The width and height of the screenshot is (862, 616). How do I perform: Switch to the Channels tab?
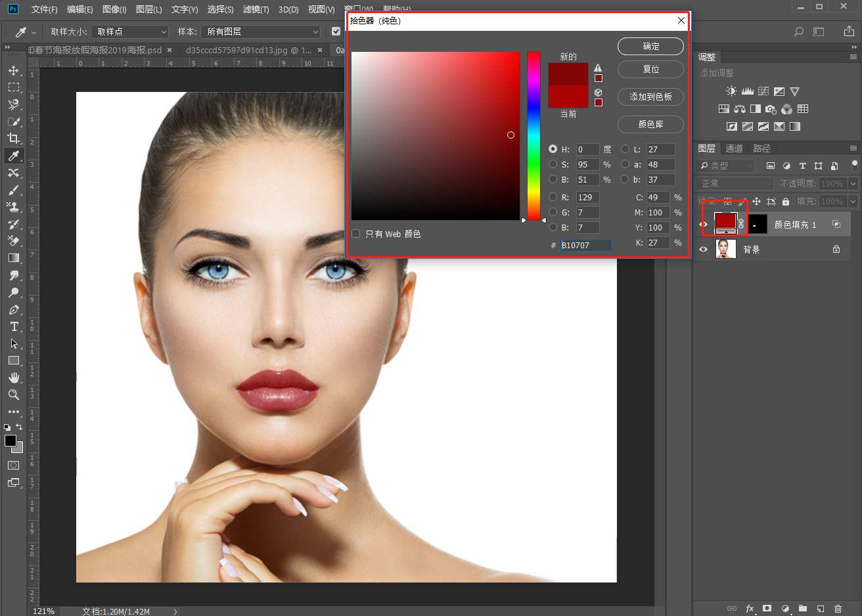734,148
